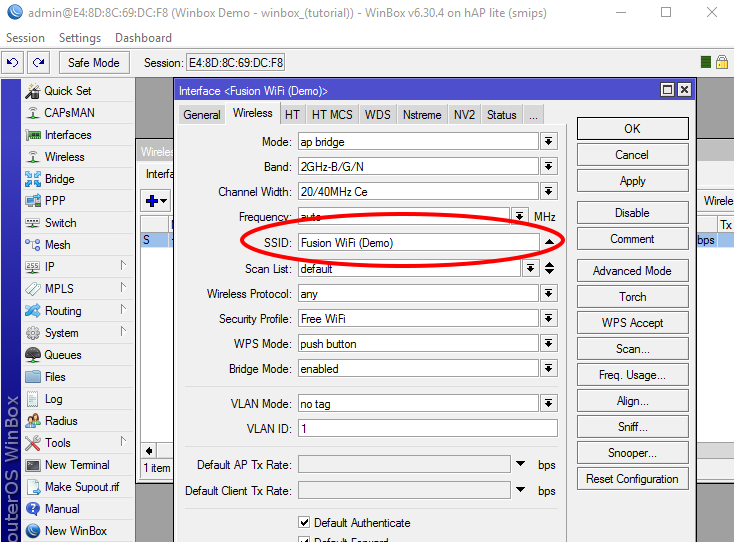This screenshot has height=542, width=734.
Task: Open the Session menu
Action: coord(25,38)
